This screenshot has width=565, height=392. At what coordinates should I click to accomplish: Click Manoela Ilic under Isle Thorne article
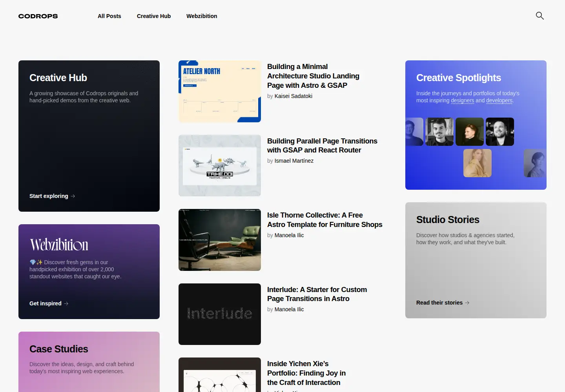pos(289,235)
